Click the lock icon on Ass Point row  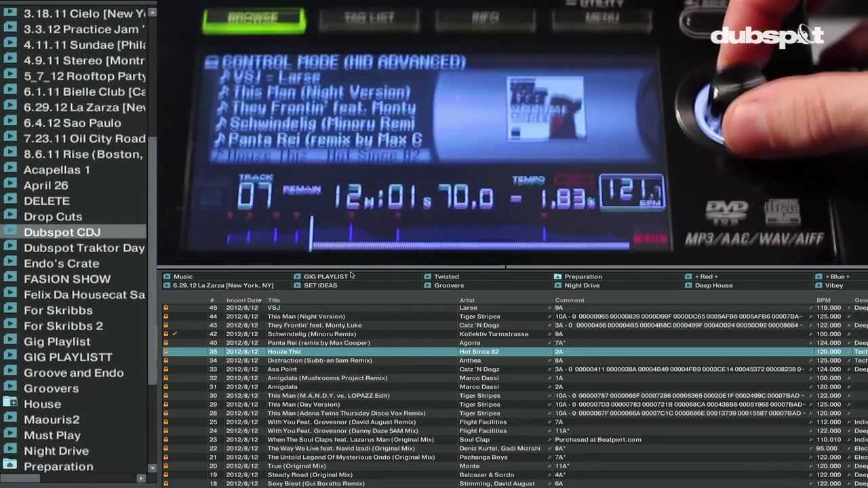[165, 369]
